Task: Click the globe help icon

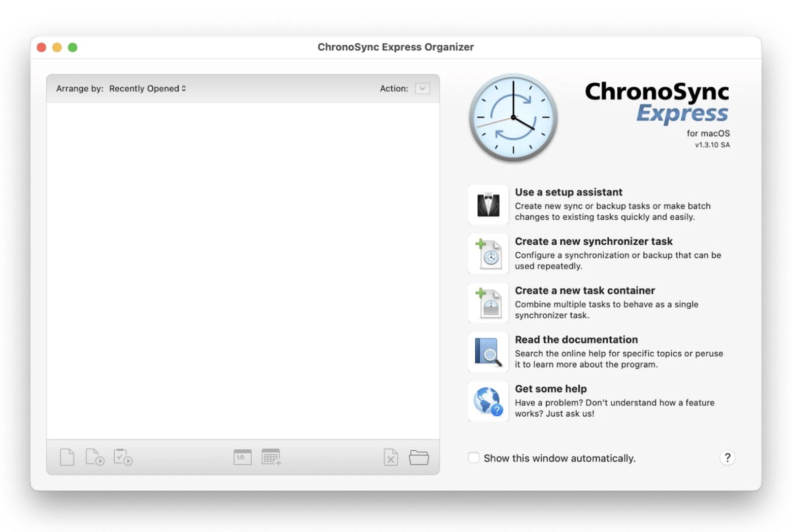Action: click(488, 402)
